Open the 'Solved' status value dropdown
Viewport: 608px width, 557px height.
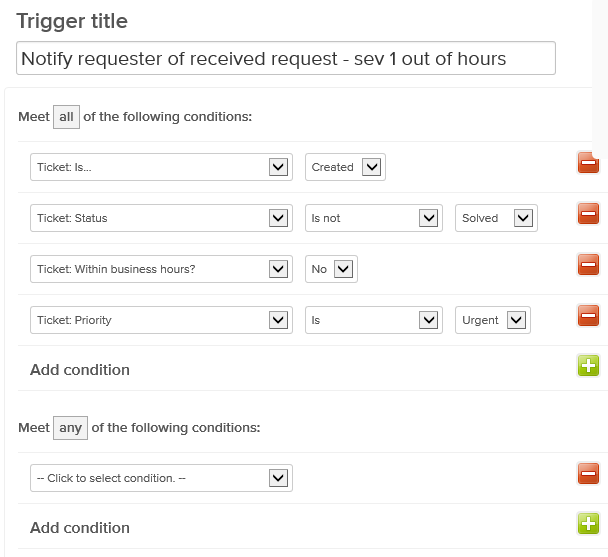(496, 218)
